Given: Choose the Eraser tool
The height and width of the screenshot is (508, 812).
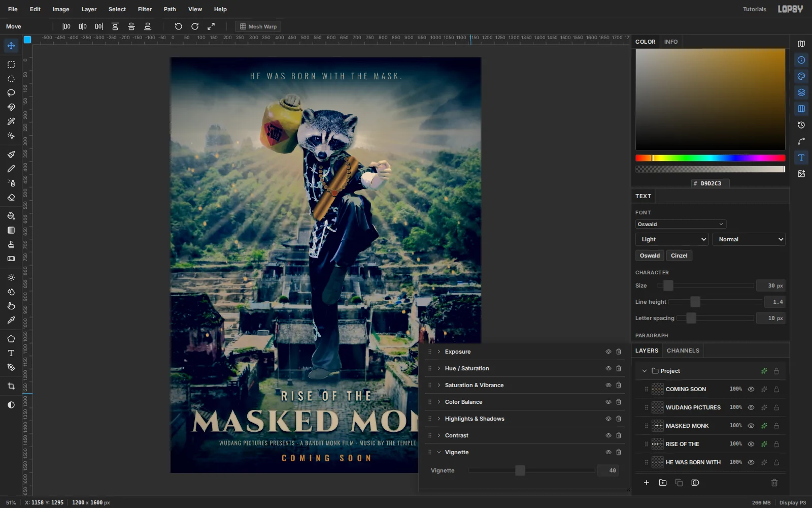Looking at the screenshot, I should tap(11, 197).
